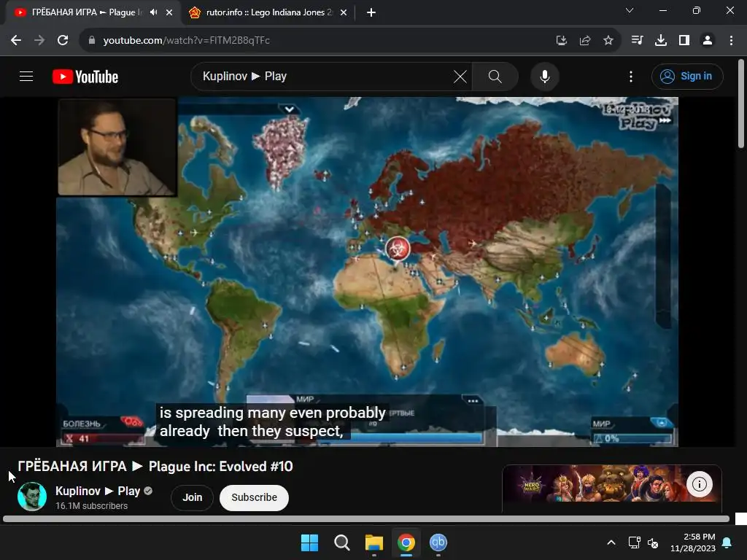Open Chrome media controls icon
Viewport: 747px width, 560px height.
(637, 41)
